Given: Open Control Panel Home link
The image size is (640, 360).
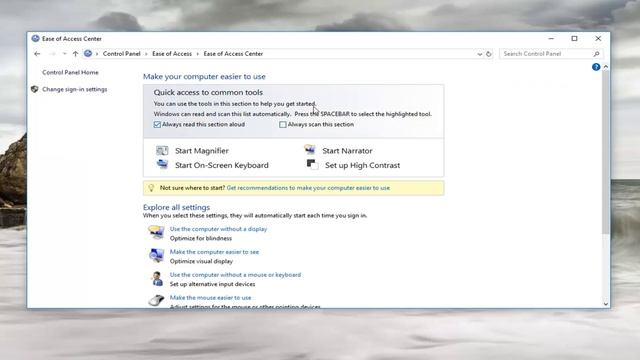Looking at the screenshot, I should [70, 72].
